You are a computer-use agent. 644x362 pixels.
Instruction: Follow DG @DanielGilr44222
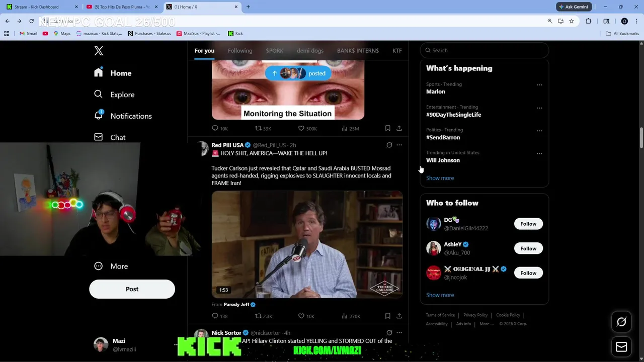pos(528,224)
